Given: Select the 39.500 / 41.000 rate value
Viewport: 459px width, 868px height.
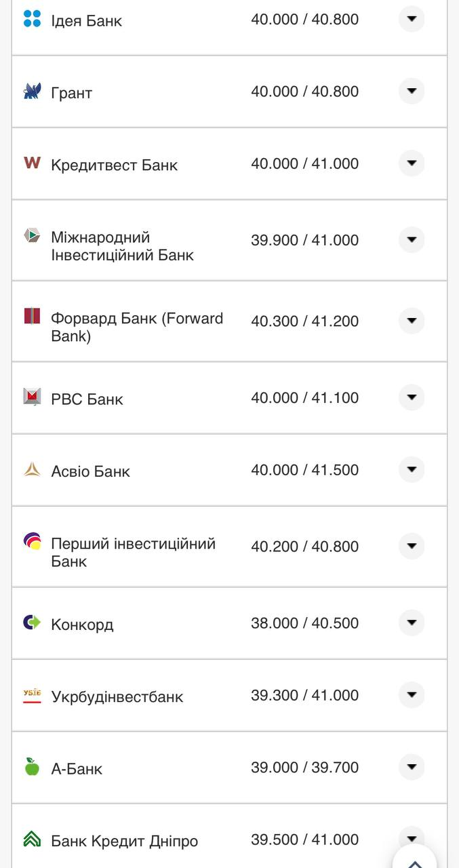Looking at the screenshot, I should [305, 839].
